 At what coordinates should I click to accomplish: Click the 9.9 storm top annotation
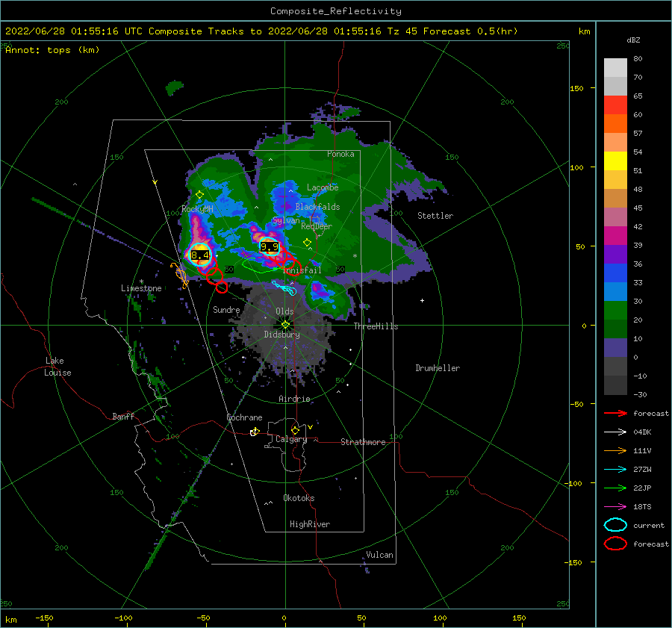click(x=270, y=247)
